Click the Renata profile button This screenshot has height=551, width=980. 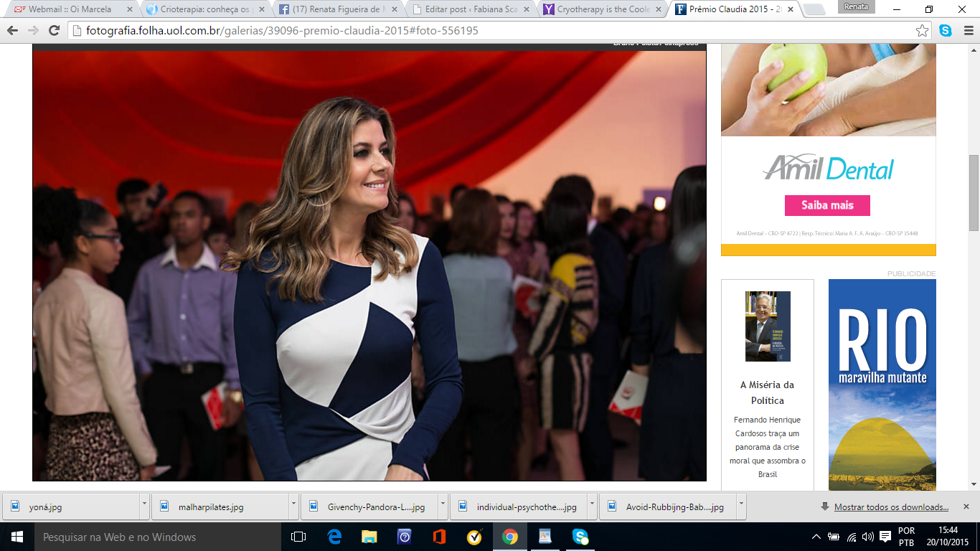857,6
